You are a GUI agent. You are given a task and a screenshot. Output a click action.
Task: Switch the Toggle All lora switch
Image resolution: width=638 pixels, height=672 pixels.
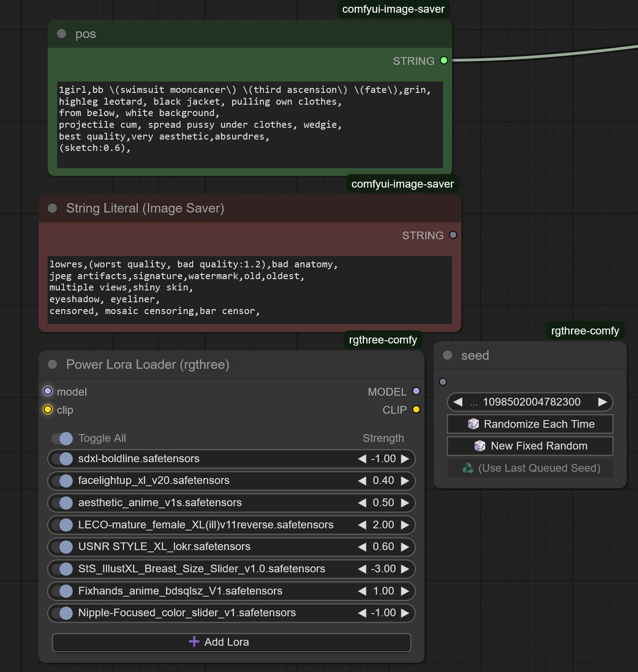[x=62, y=438]
